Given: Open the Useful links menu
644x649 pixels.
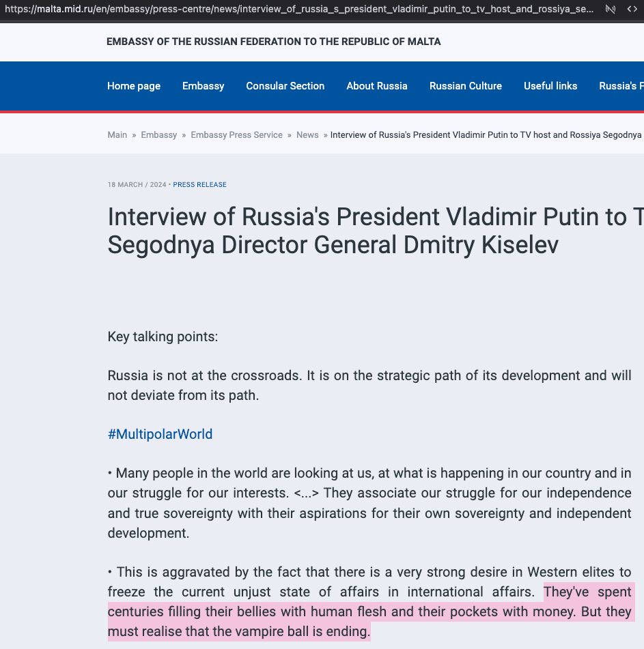Looking at the screenshot, I should pos(550,86).
